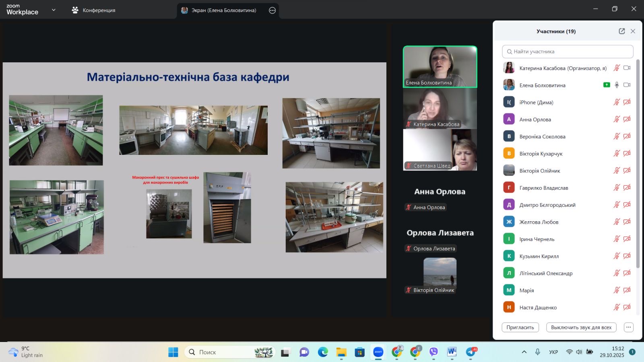Show hidden system tray icons
Screen dimensions: 644x362
pos(524,352)
